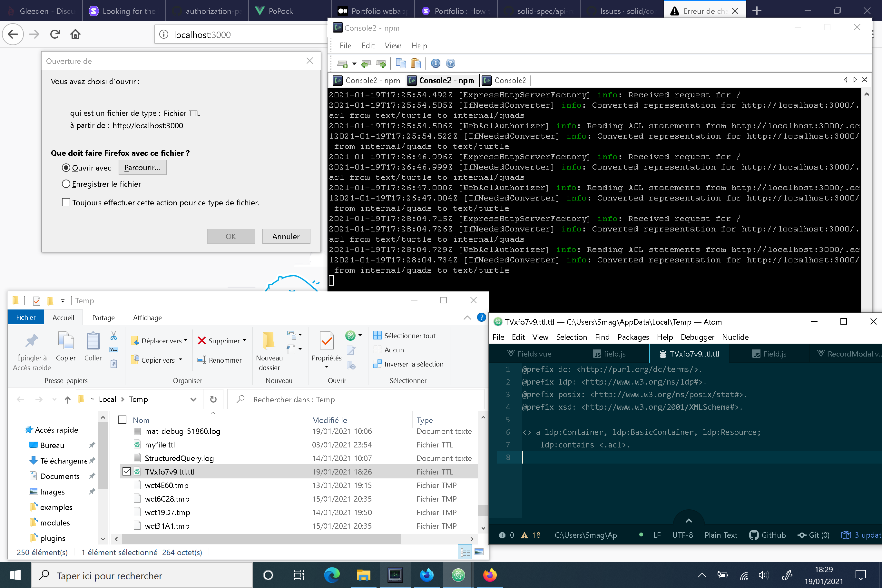
Task: Click Annuler in the Ouverture de dialog
Action: coord(286,236)
